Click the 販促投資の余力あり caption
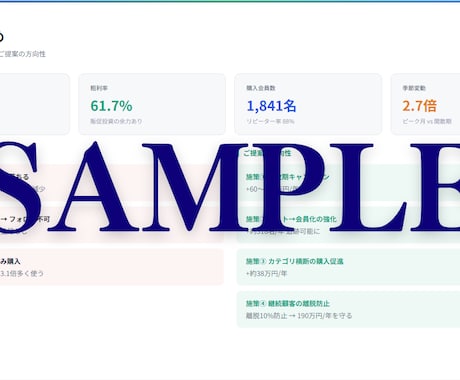The image size is (460, 380). (x=116, y=121)
